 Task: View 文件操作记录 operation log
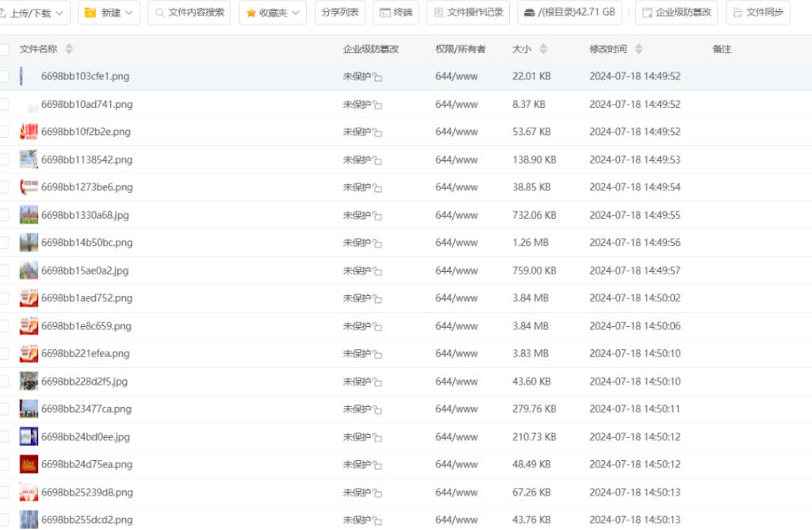[x=468, y=13]
